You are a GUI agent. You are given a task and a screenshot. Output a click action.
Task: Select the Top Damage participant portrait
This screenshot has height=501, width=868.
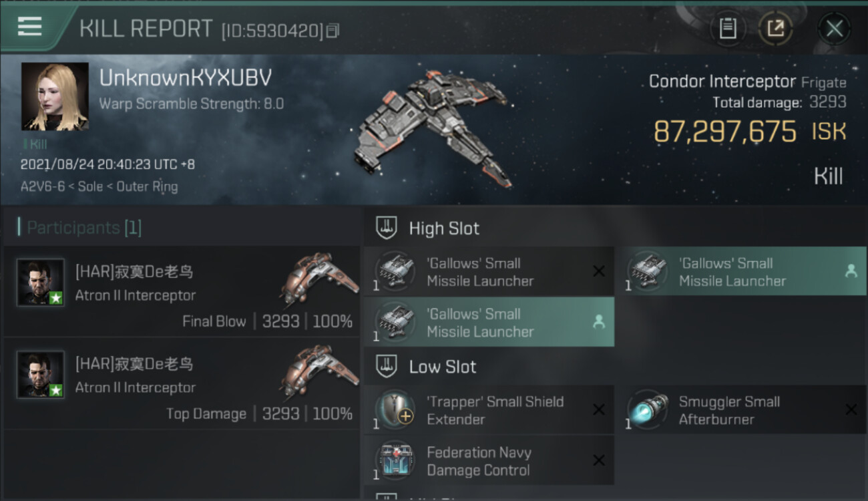pyautogui.click(x=41, y=375)
